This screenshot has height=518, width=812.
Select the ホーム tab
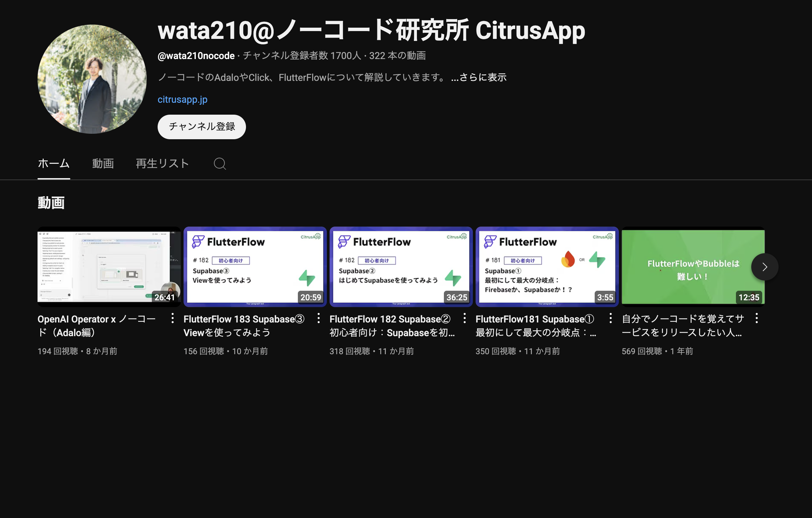coord(54,164)
